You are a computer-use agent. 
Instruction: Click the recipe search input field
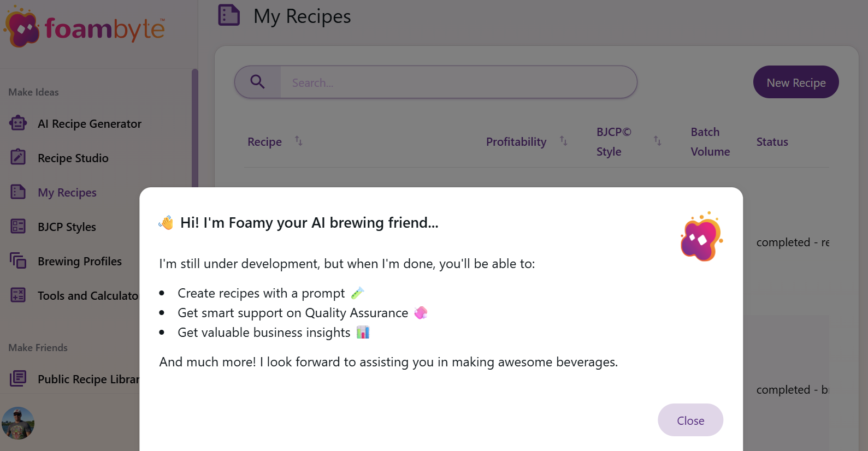pos(458,82)
